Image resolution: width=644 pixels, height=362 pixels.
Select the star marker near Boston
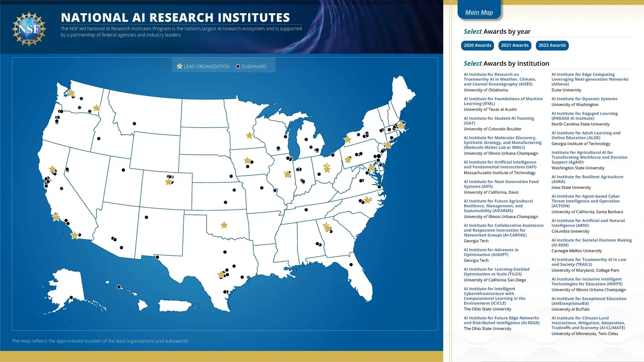click(401, 125)
